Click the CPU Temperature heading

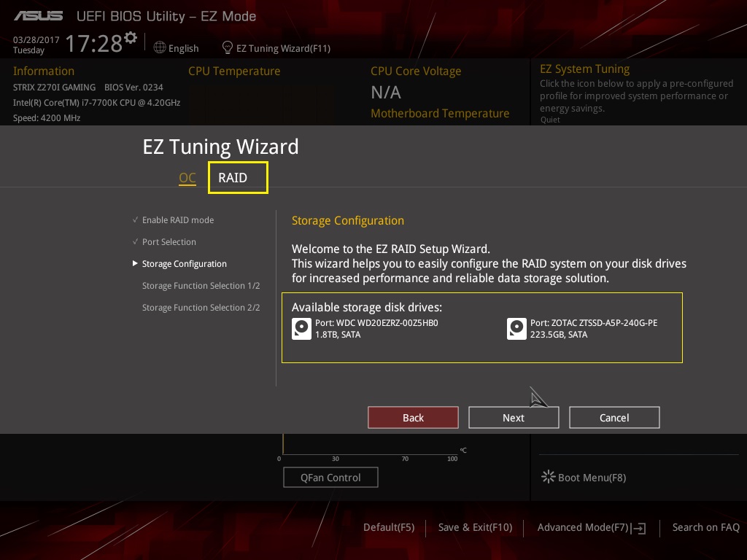pyautogui.click(x=234, y=71)
